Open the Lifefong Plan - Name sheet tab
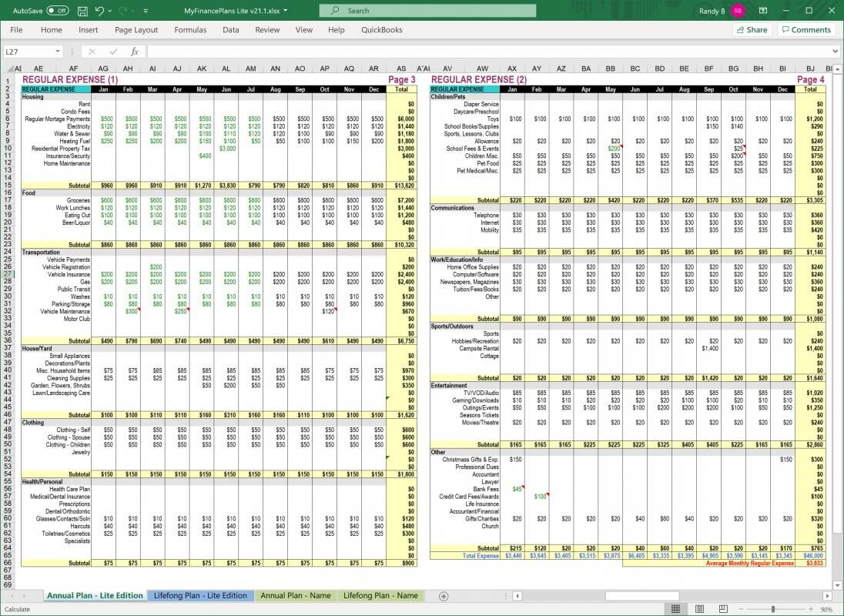Viewport: 844px width, 616px height. point(381,595)
